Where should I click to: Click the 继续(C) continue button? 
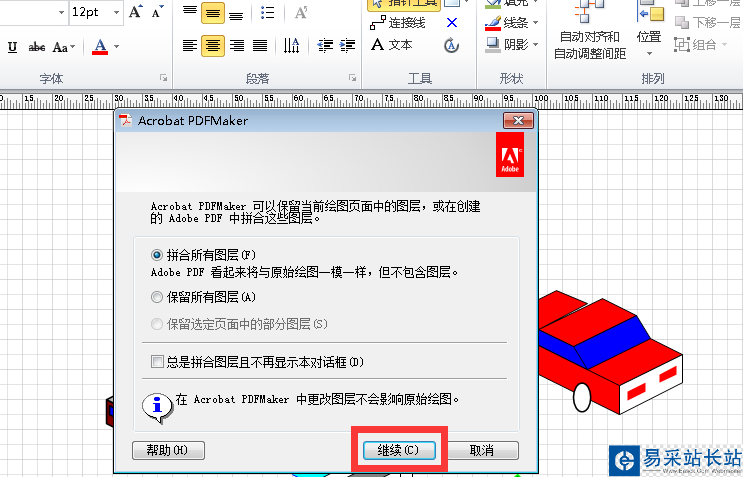click(399, 450)
